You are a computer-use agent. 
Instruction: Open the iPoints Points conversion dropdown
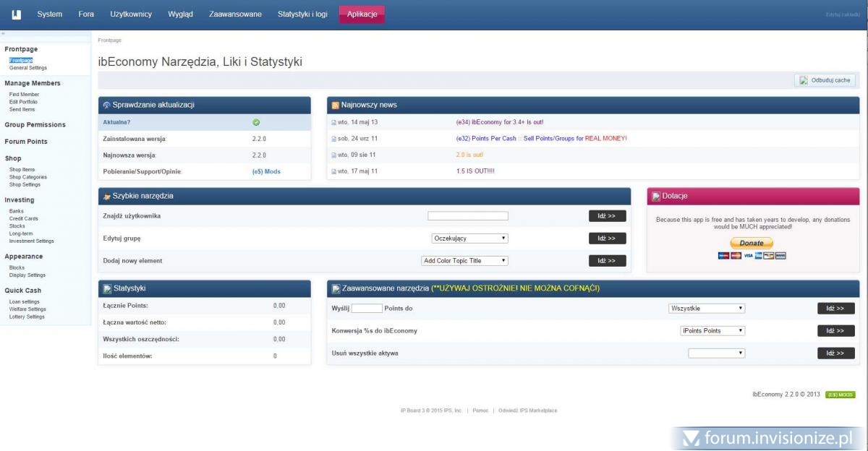(712, 330)
